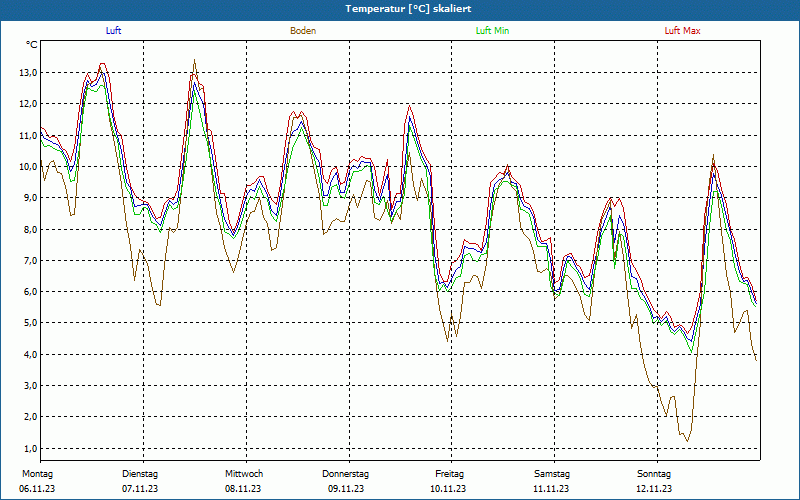Screen dimensions: 800x500
Task: Click the date '08.11.23'
Action: coord(243,489)
